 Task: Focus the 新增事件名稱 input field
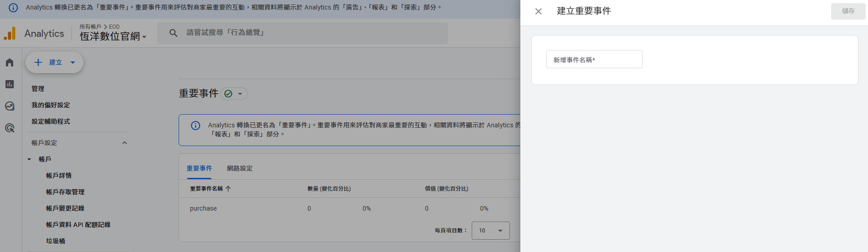coord(594,60)
